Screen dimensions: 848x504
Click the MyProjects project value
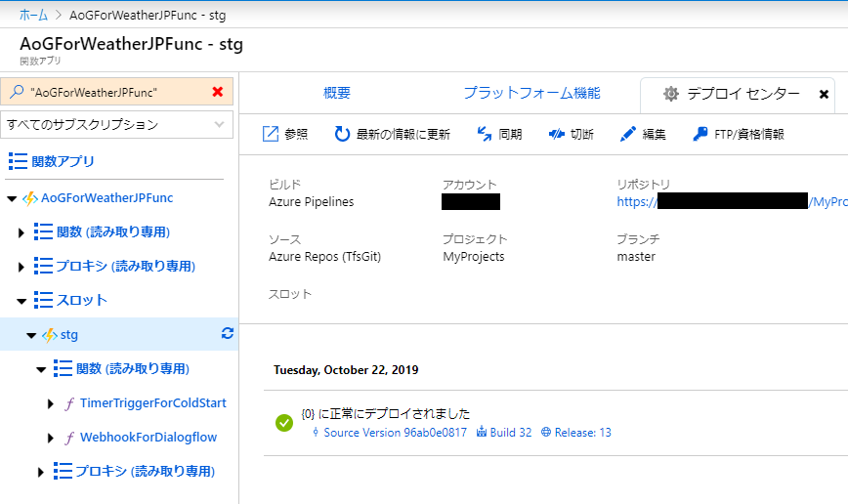coord(473,256)
